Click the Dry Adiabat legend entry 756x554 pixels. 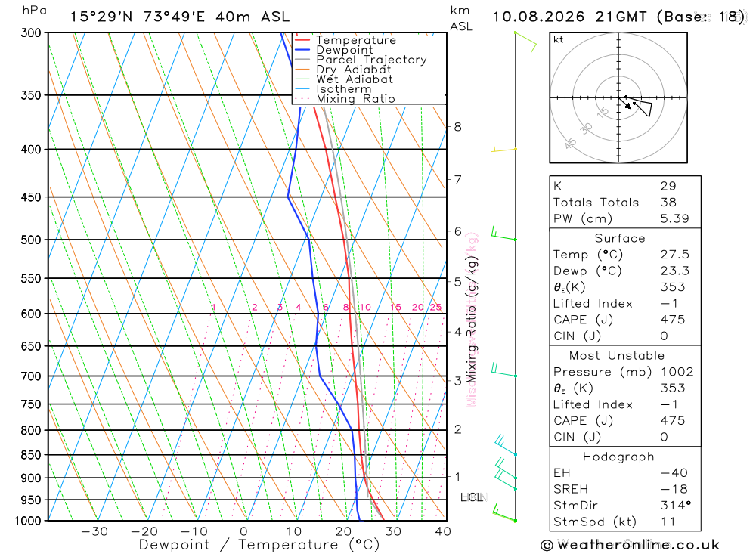tap(353, 70)
